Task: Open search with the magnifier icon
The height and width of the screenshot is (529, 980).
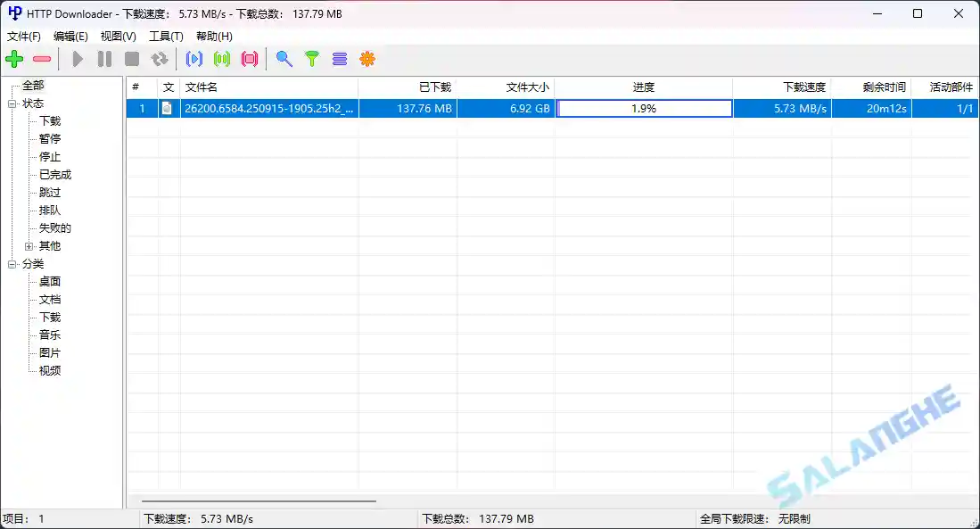Action: click(x=284, y=58)
